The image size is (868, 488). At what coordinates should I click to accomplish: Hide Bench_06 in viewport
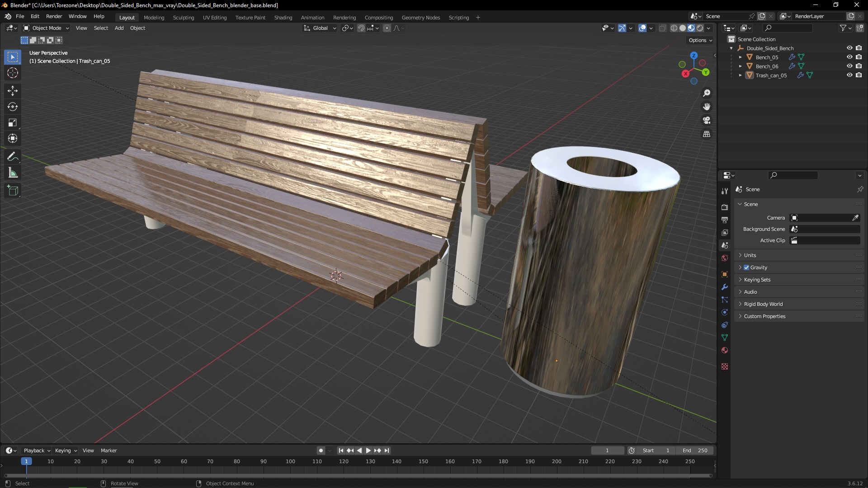click(x=849, y=66)
